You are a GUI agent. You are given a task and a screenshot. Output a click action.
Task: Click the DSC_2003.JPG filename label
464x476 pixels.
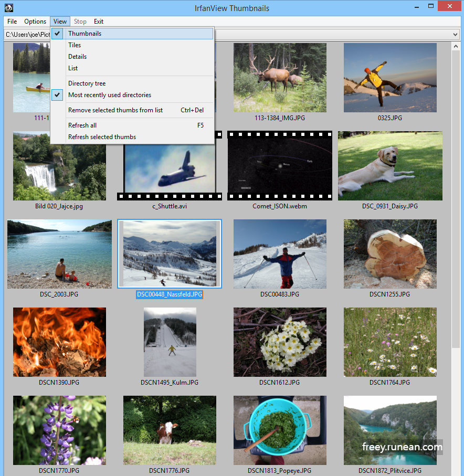click(59, 294)
